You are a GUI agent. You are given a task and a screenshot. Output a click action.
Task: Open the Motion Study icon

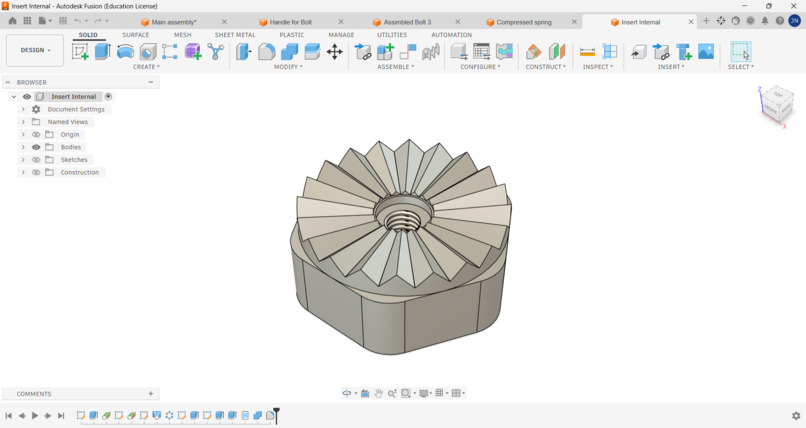tap(431, 51)
